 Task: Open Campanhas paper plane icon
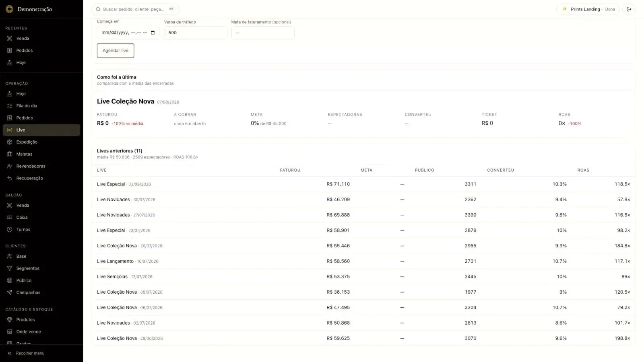[x=10, y=292]
